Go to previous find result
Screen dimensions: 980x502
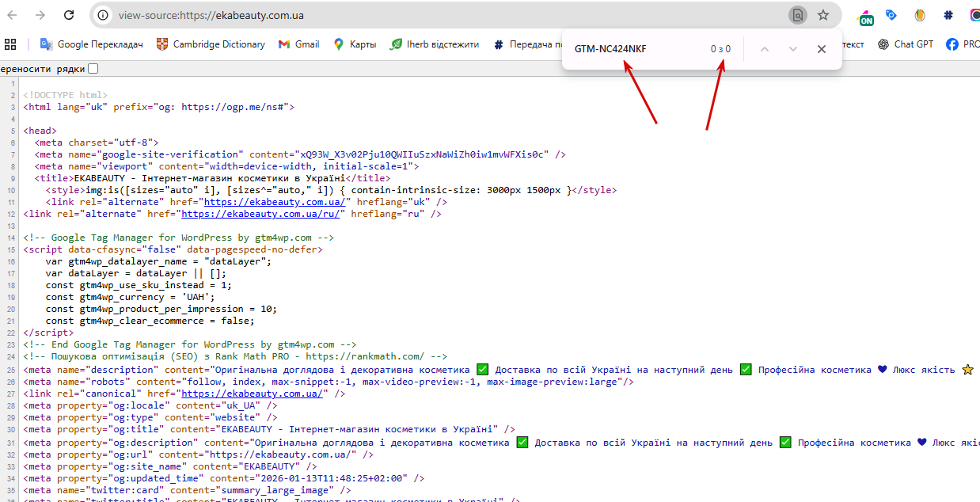coord(765,49)
